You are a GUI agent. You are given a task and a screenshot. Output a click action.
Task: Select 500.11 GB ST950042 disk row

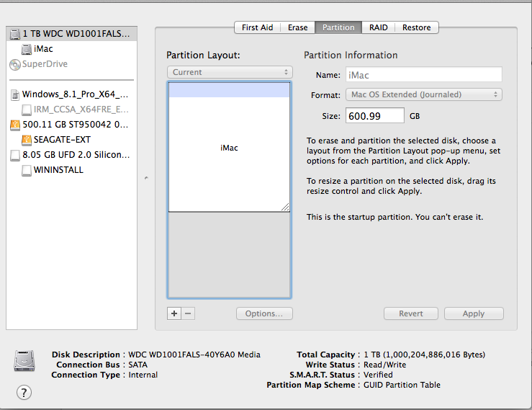71,125
